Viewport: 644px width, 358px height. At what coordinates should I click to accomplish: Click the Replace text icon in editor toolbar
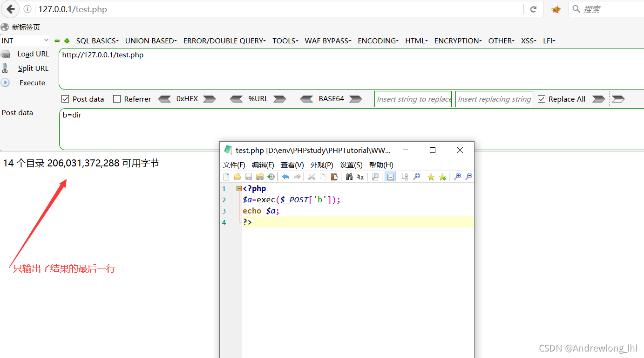[360, 177]
